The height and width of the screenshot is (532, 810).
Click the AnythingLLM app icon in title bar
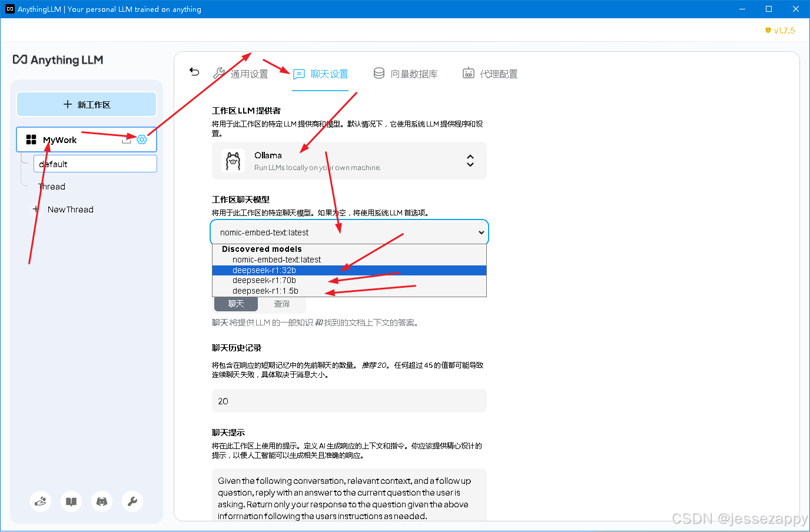pyautogui.click(x=9, y=9)
